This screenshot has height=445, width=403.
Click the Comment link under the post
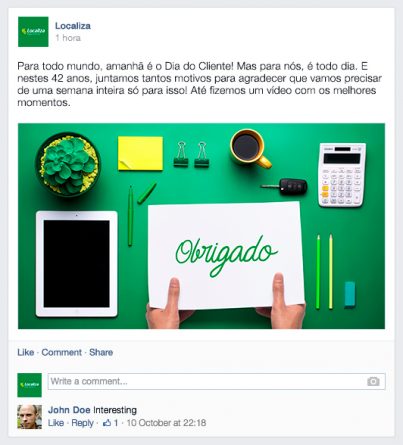coord(61,352)
